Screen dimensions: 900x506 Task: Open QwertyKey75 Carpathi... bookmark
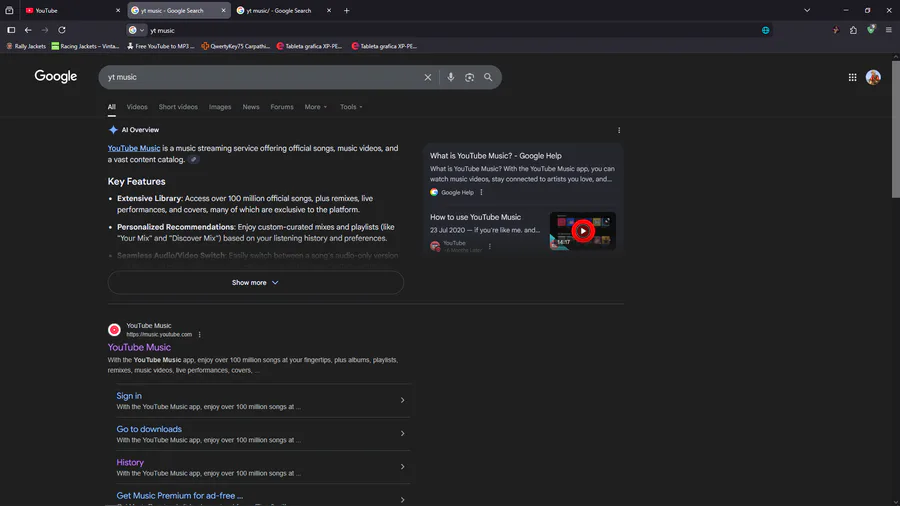pos(235,46)
